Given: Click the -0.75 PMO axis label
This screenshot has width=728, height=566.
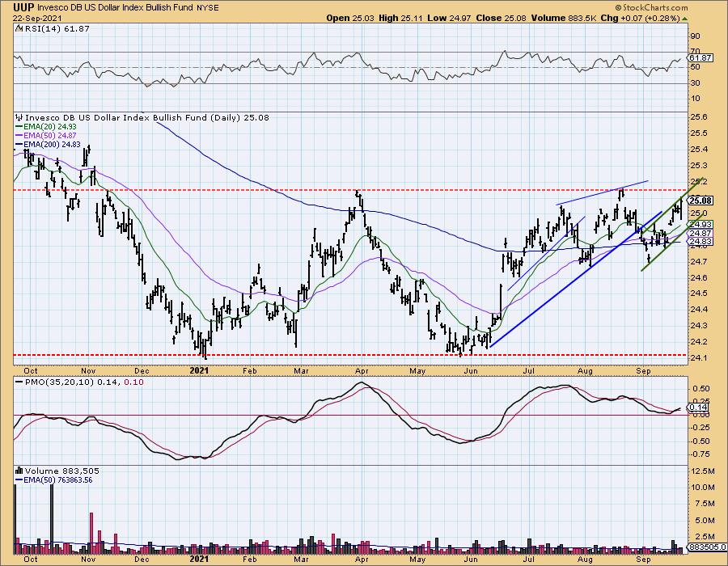Looking at the screenshot, I should (x=700, y=454).
